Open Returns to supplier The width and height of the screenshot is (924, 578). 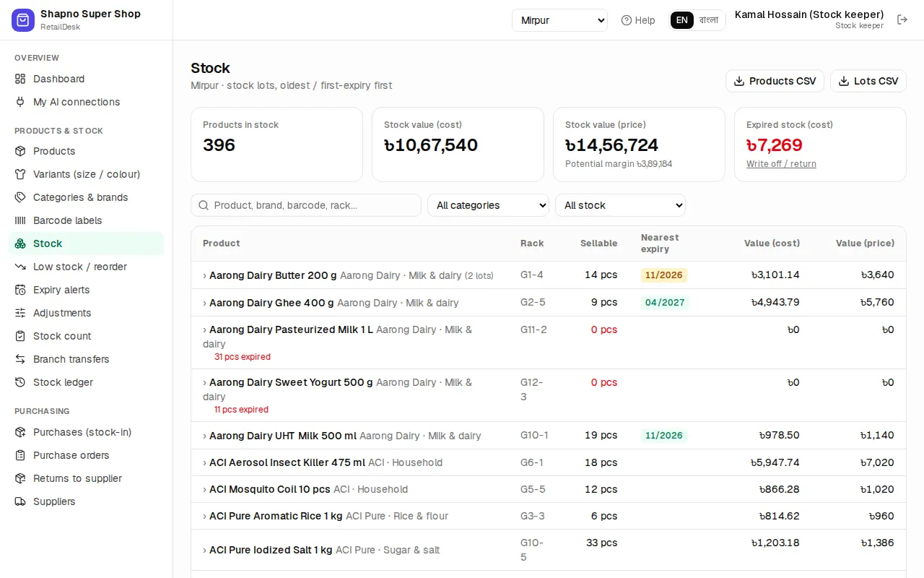pos(87,478)
